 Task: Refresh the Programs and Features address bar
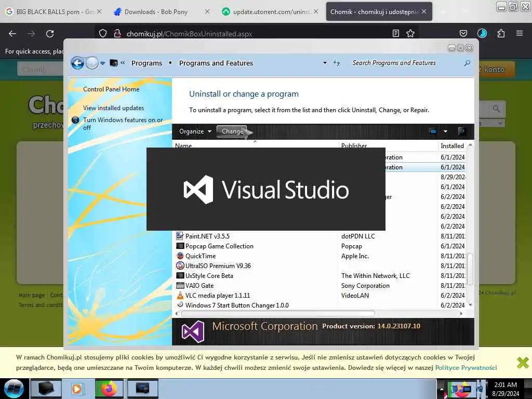(337, 63)
